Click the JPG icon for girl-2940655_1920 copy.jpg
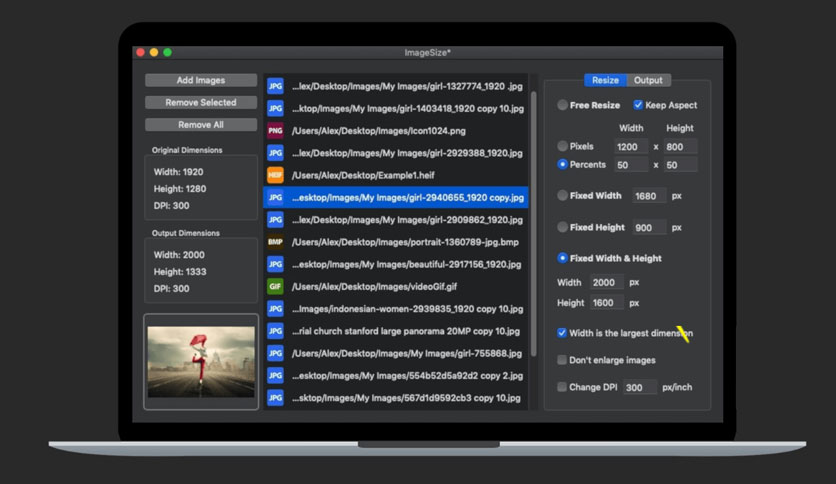Screen dimensions: 836x484 (x=275, y=198)
